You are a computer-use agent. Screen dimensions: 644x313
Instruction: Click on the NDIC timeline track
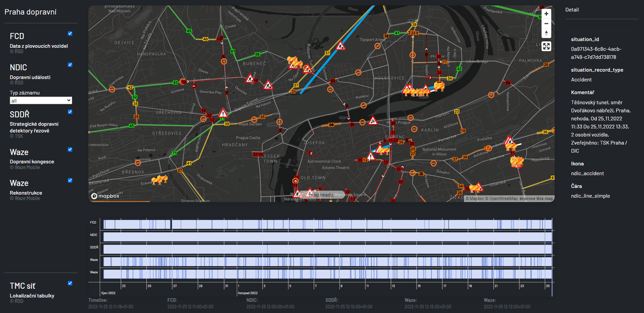coord(327,236)
